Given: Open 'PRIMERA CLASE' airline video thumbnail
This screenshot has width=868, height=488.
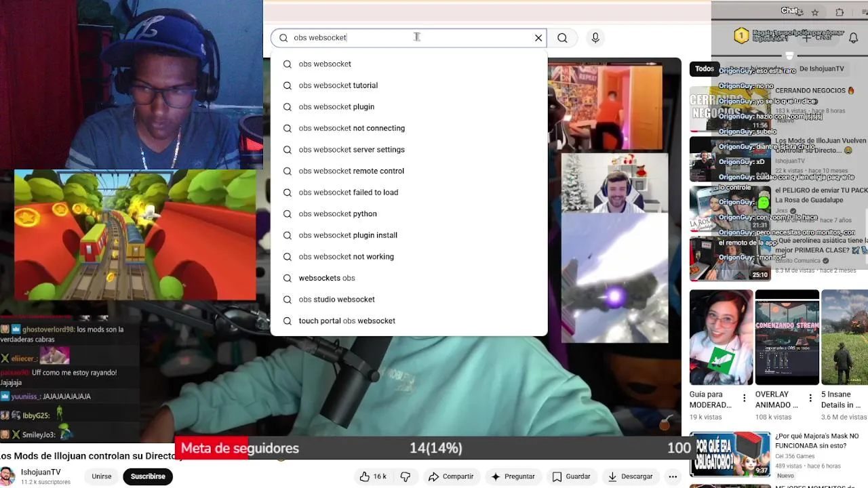Looking at the screenshot, I should tap(730, 259).
